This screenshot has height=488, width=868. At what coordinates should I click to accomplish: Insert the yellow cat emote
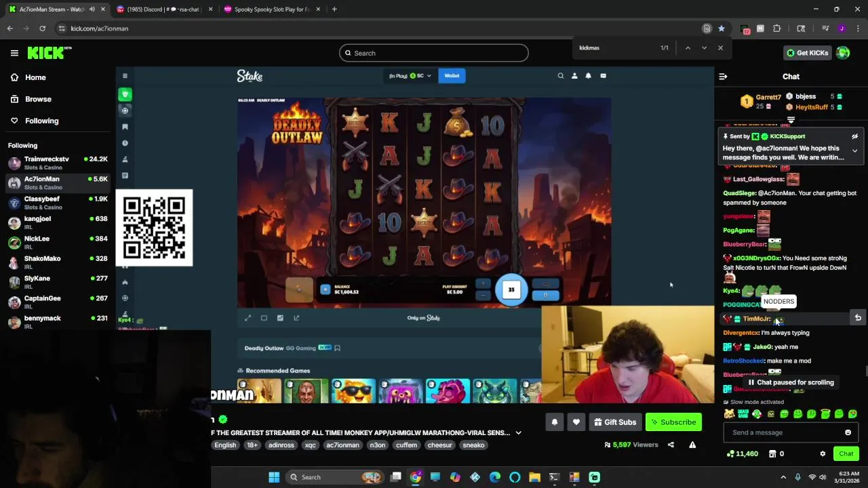point(729,413)
